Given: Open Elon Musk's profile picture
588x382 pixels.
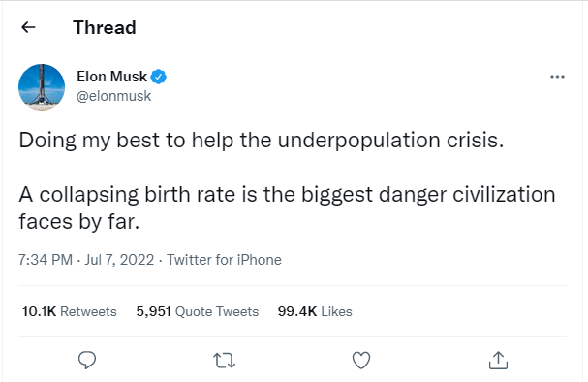Looking at the screenshot, I should tap(42, 87).
